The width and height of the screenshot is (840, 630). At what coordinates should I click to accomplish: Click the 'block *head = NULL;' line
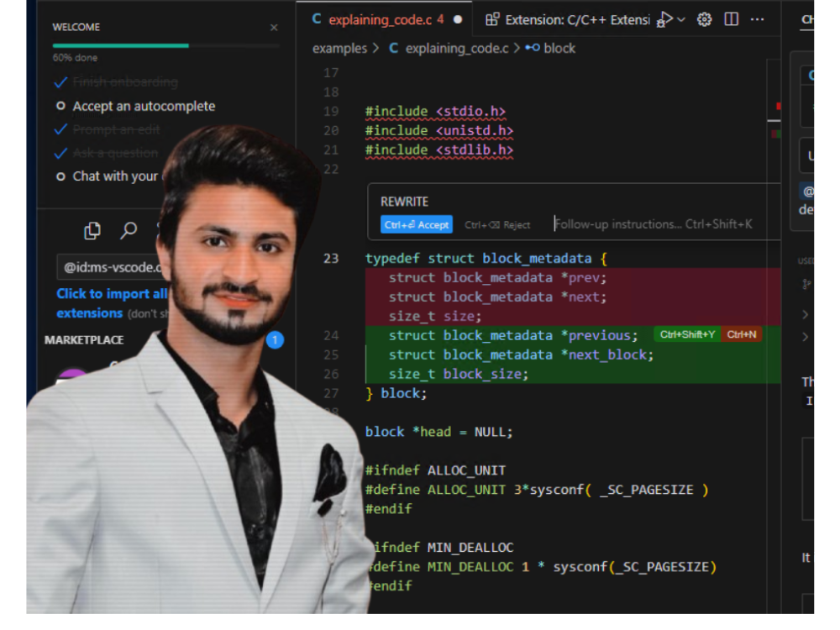point(438,432)
